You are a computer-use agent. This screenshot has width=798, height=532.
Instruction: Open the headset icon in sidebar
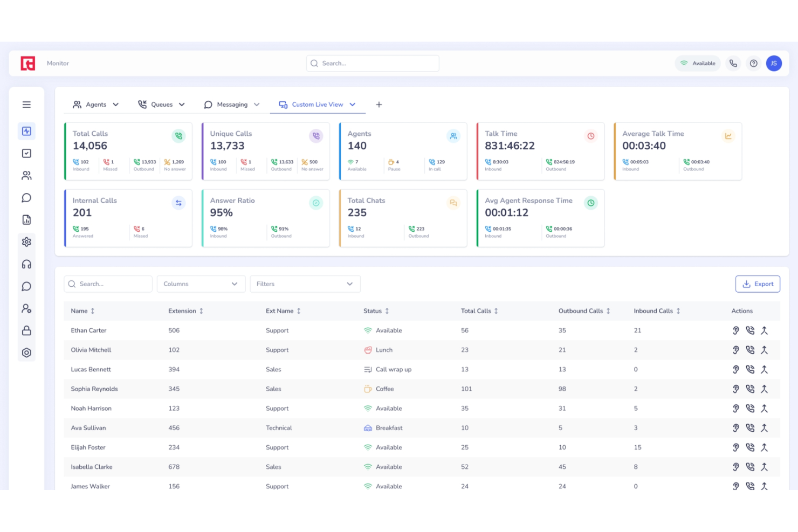(26, 264)
